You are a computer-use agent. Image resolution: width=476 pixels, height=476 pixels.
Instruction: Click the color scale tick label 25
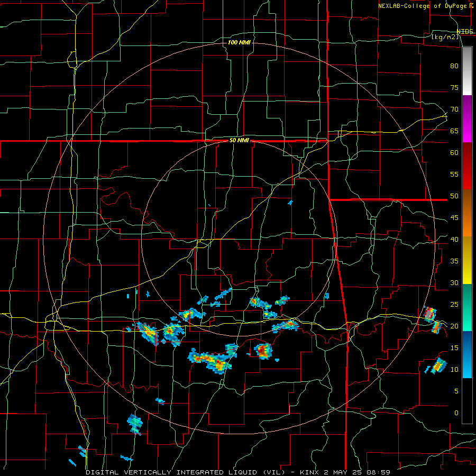point(454,305)
